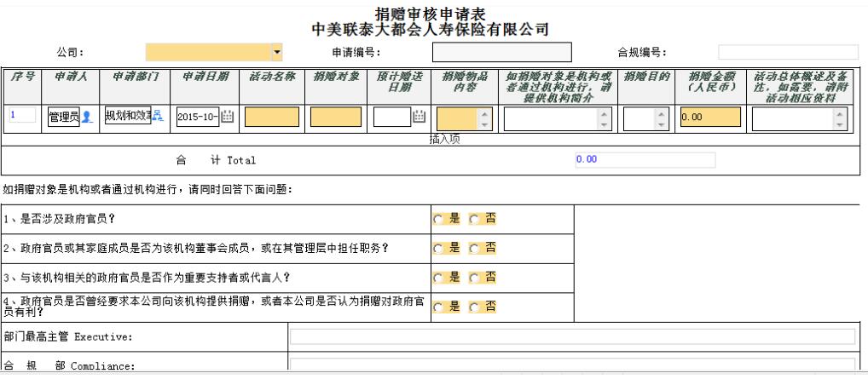Click the 合规部 Compliance input field

click(572, 364)
